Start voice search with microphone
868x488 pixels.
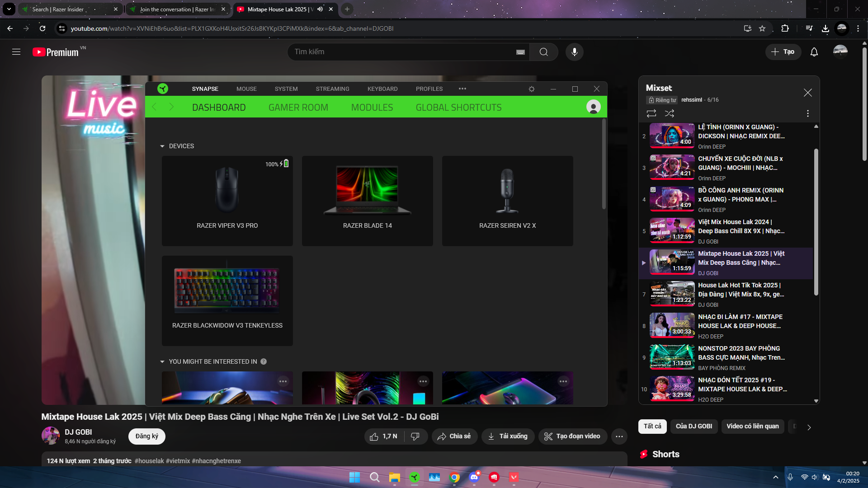575,52
